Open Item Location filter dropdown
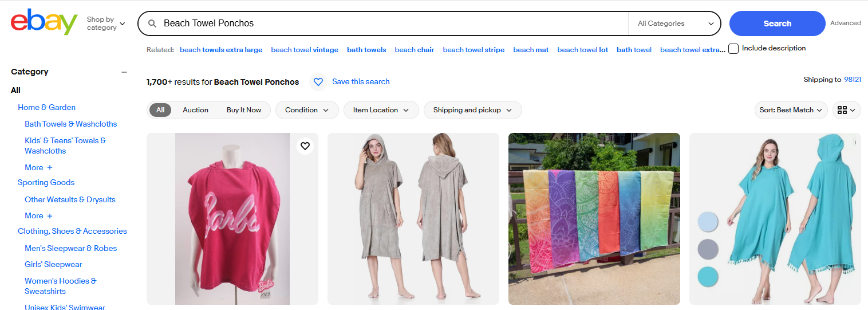The width and height of the screenshot is (868, 310). pyautogui.click(x=381, y=110)
